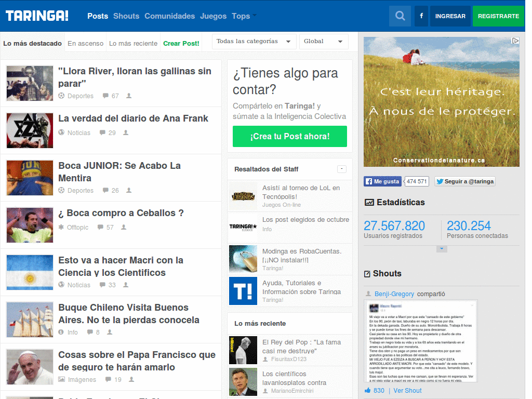This screenshot has width=532, height=399.
Task: Click the Facebook login icon in header
Action: click(421, 16)
